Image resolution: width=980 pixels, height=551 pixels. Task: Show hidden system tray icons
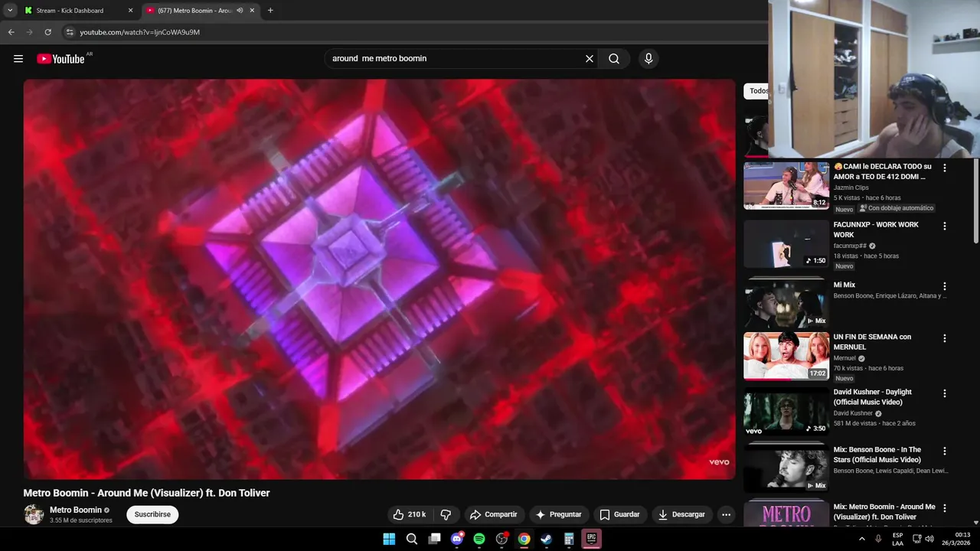click(x=862, y=539)
